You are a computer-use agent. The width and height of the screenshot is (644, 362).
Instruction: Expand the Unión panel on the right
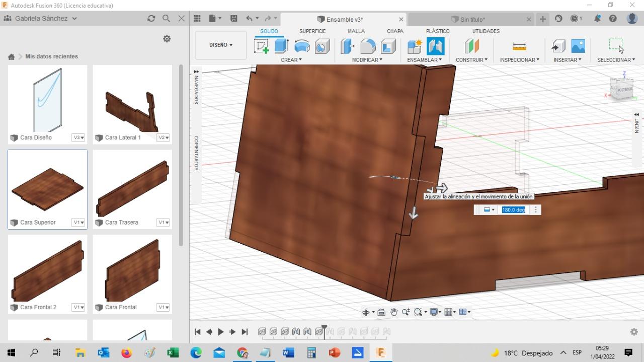click(x=636, y=115)
